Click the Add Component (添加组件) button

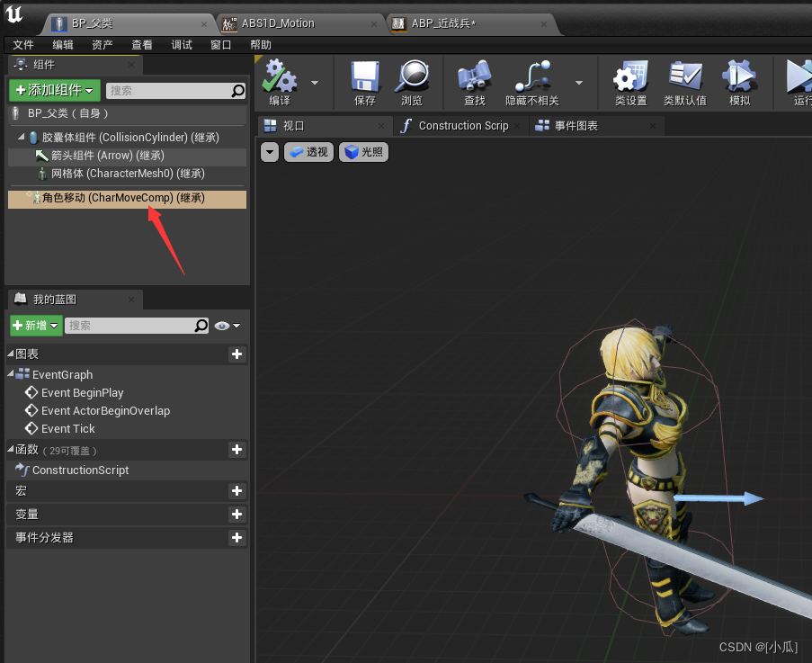click(x=54, y=91)
